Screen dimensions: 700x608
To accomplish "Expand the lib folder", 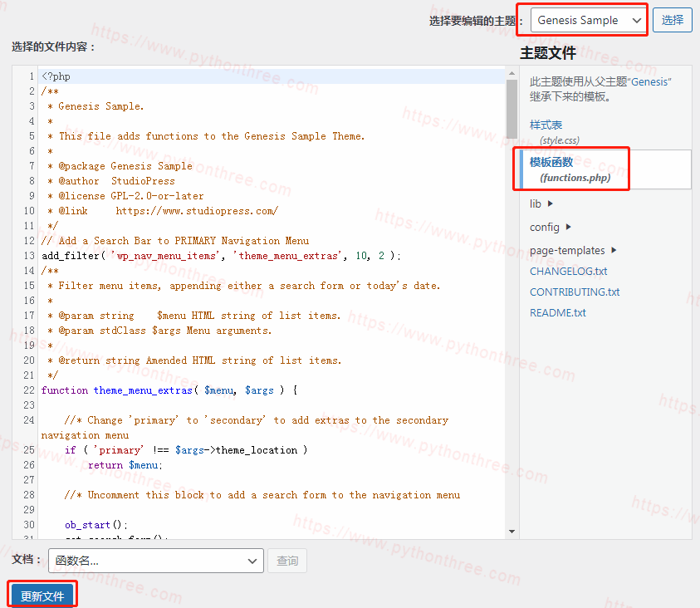I will coord(541,204).
